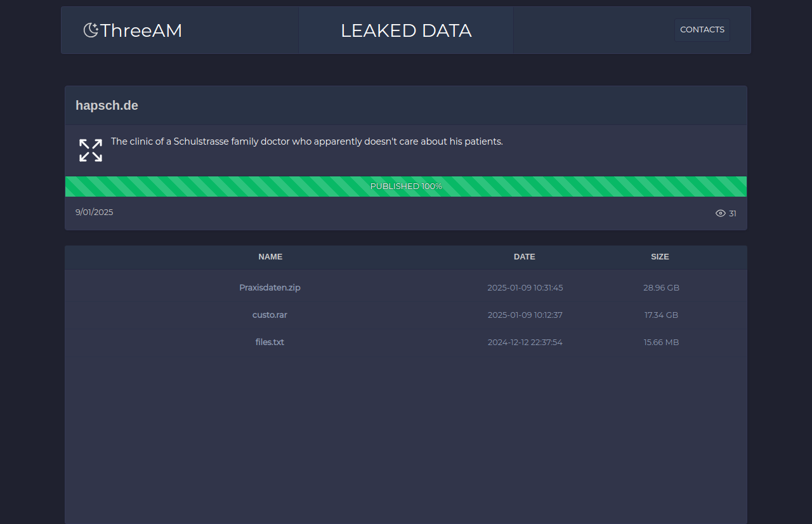Click the 17.34 GB size value
812x524 pixels.
tap(661, 315)
